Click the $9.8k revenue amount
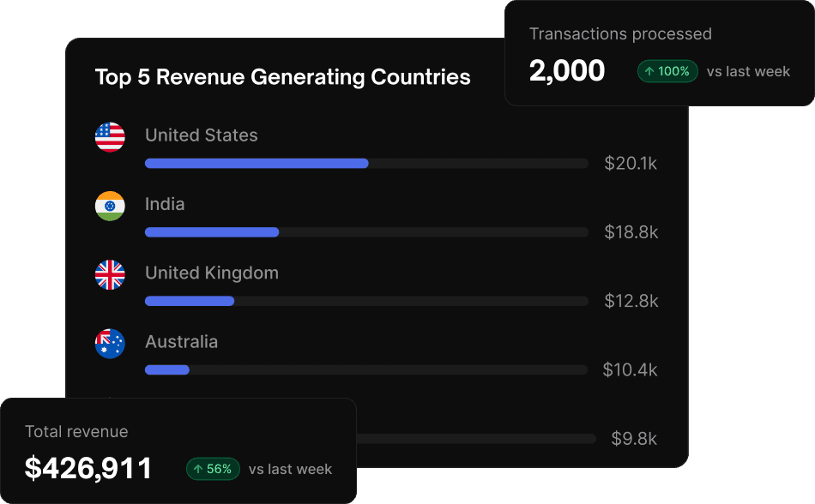 (x=634, y=439)
